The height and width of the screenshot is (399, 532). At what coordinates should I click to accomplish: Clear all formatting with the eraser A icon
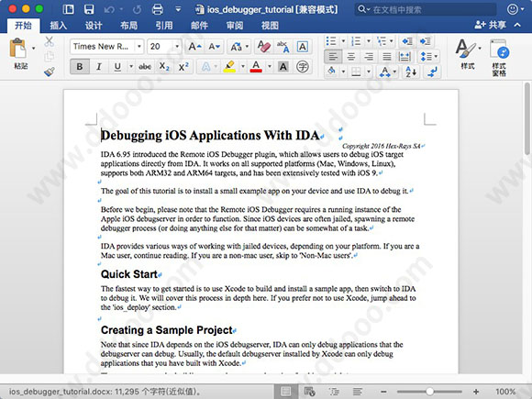(x=263, y=47)
